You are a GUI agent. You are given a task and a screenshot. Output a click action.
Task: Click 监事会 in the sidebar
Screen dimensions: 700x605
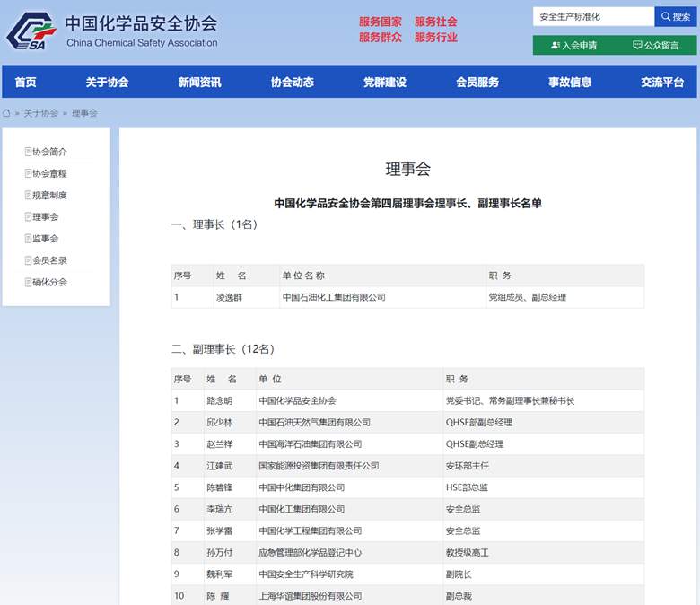(45, 238)
